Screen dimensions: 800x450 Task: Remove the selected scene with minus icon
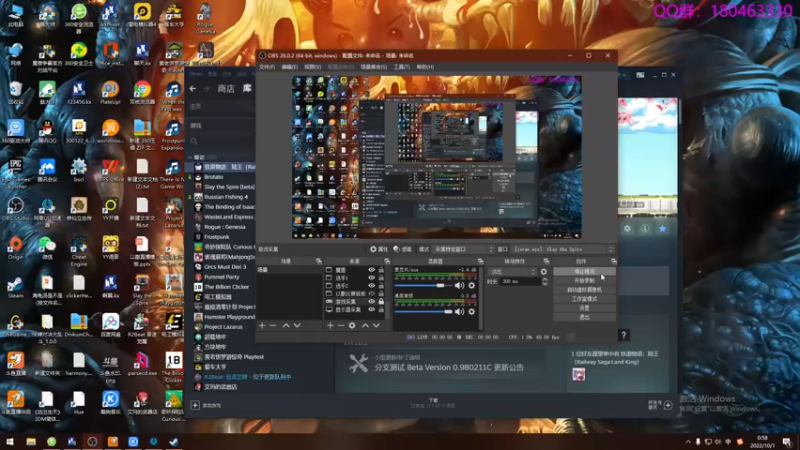[x=273, y=326]
